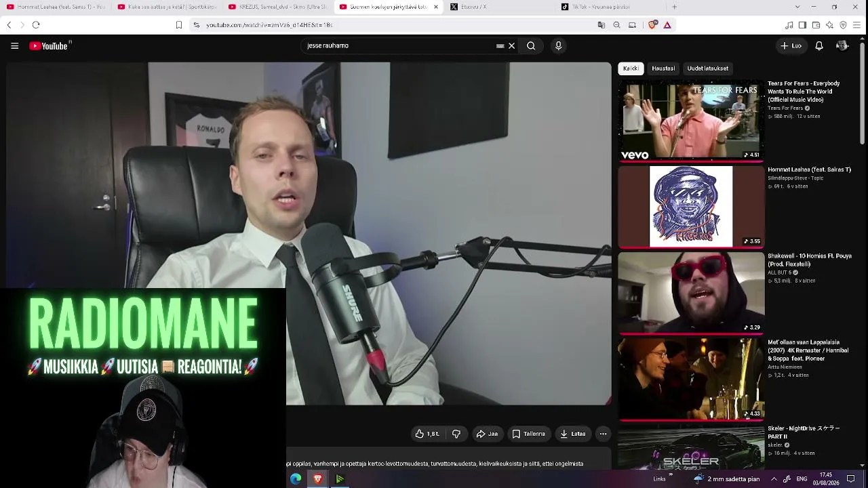Run the search with the magnifier button
The image size is (868, 488).
531,46
